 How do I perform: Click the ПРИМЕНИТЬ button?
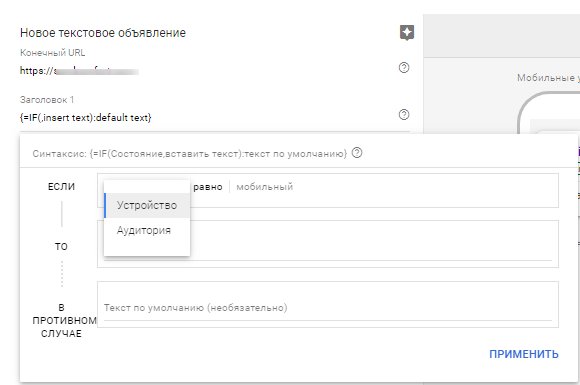(x=524, y=354)
